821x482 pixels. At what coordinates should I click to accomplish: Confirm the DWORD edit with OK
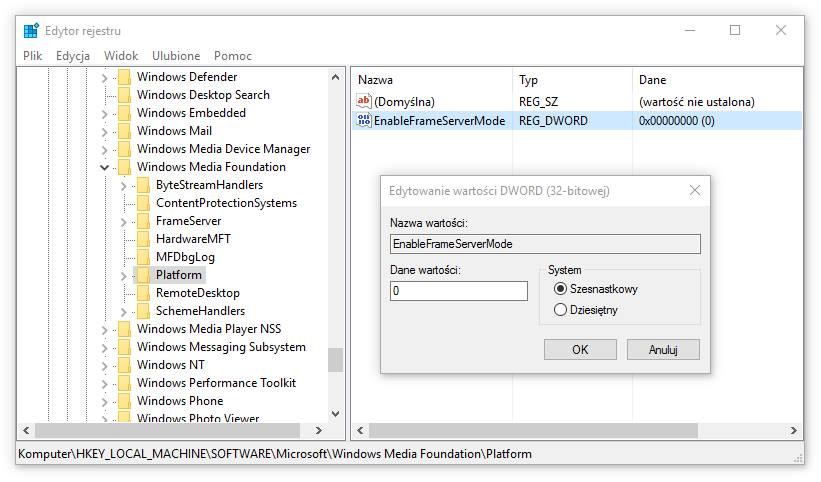click(580, 350)
